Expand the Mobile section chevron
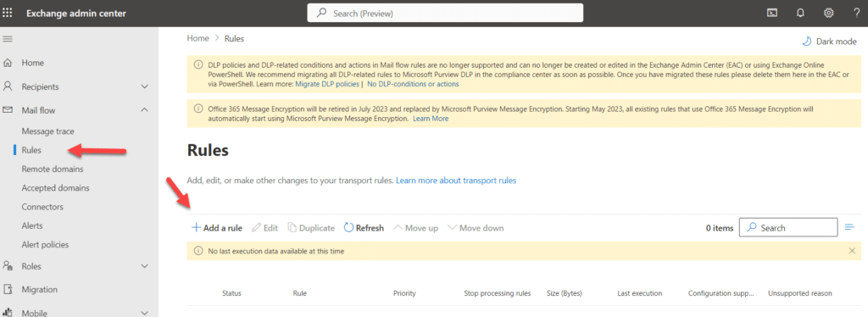 (144, 313)
